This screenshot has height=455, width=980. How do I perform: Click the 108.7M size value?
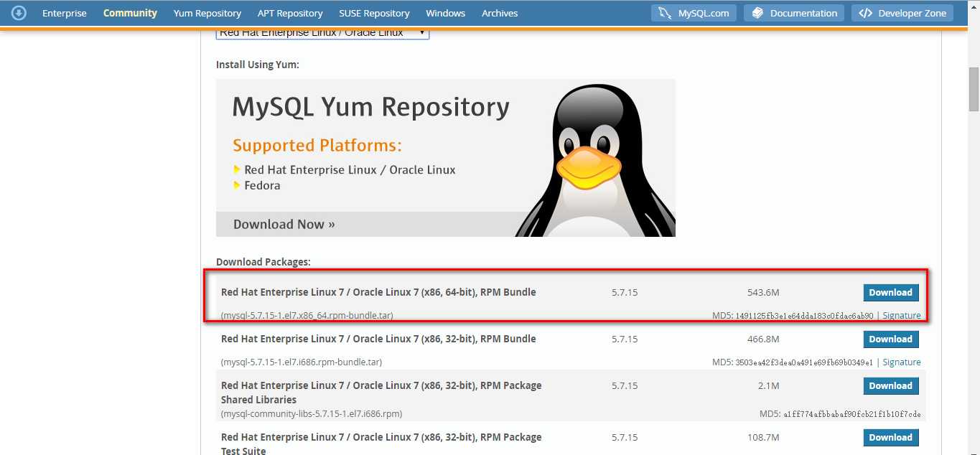[x=763, y=437]
